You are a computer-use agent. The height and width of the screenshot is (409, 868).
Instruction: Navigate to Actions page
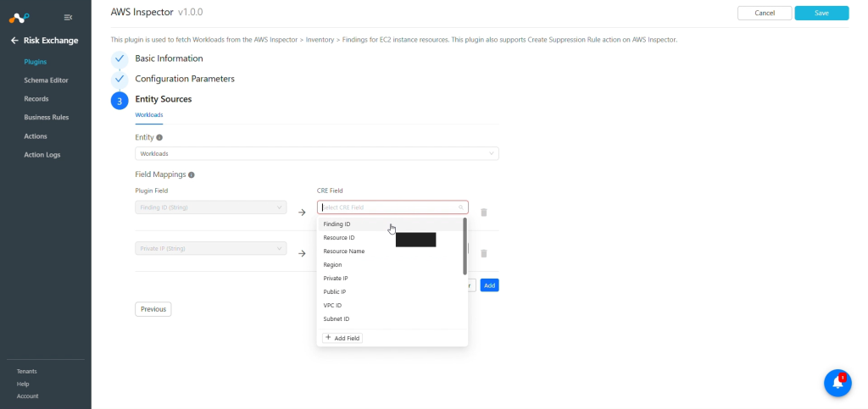pyautogui.click(x=36, y=136)
